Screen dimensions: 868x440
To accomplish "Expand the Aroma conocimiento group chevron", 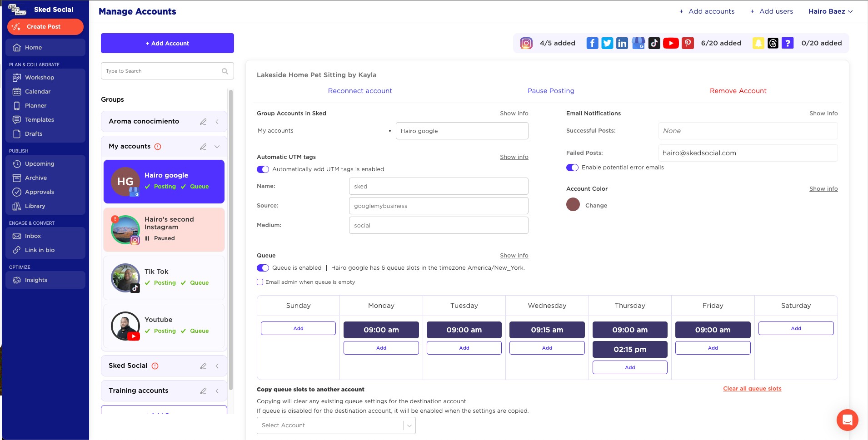I will click(x=217, y=122).
